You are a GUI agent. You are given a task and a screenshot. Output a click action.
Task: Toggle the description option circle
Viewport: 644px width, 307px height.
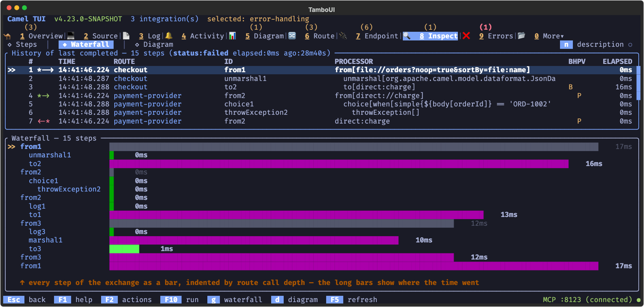click(x=630, y=45)
